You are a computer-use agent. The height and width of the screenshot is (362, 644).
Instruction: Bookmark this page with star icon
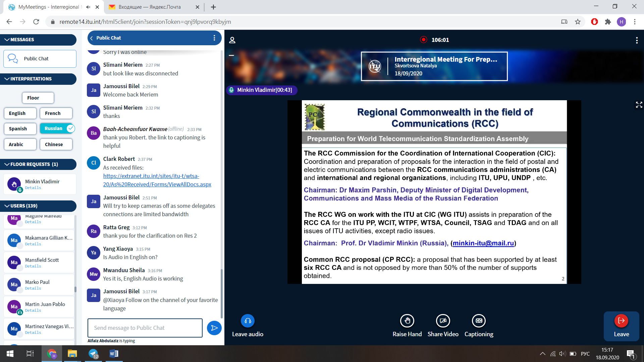coord(578,22)
